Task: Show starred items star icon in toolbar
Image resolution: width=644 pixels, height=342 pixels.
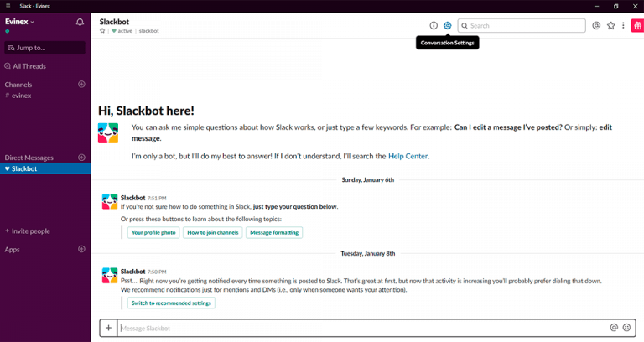Action: pos(611,25)
